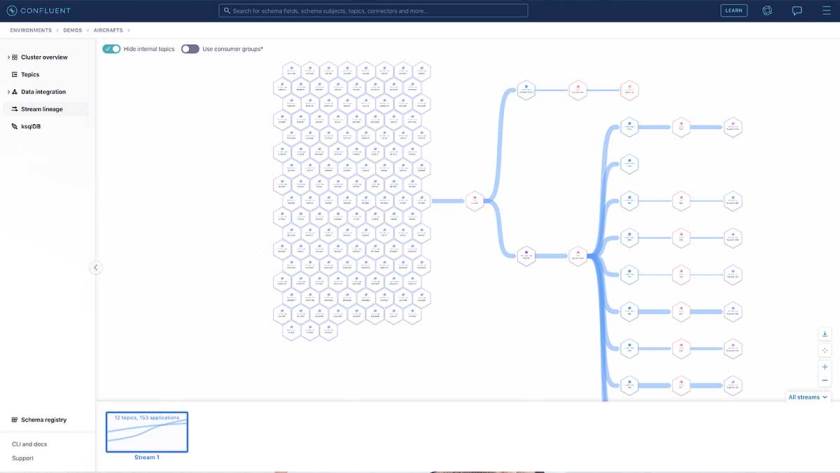Select the Stream 1 thumbnail
Image resolution: width=840 pixels, height=473 pixels.
click(147, 432)
